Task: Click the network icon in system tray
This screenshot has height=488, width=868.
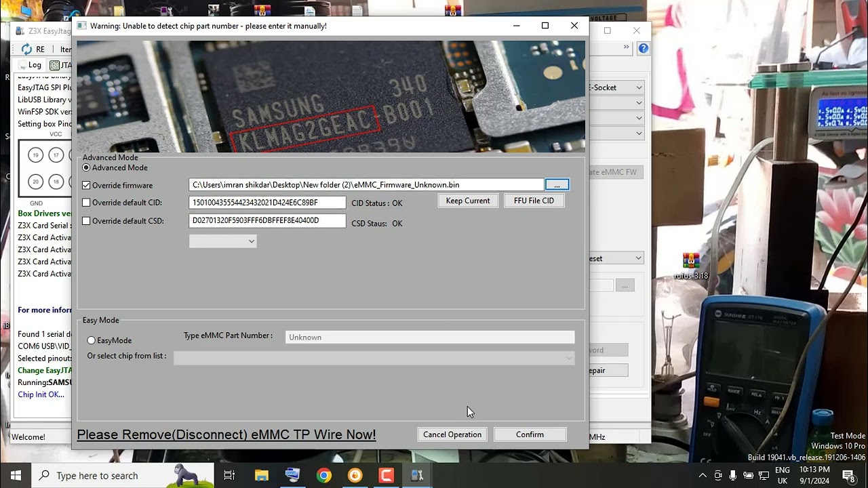Action: [764, 476]
